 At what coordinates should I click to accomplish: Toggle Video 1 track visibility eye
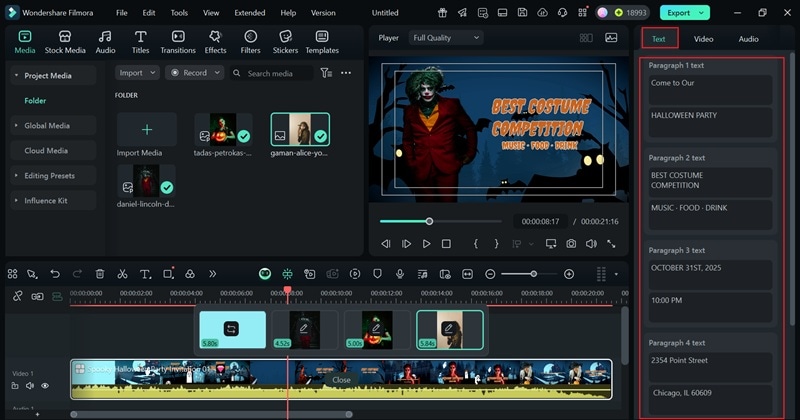coord(45,386)
